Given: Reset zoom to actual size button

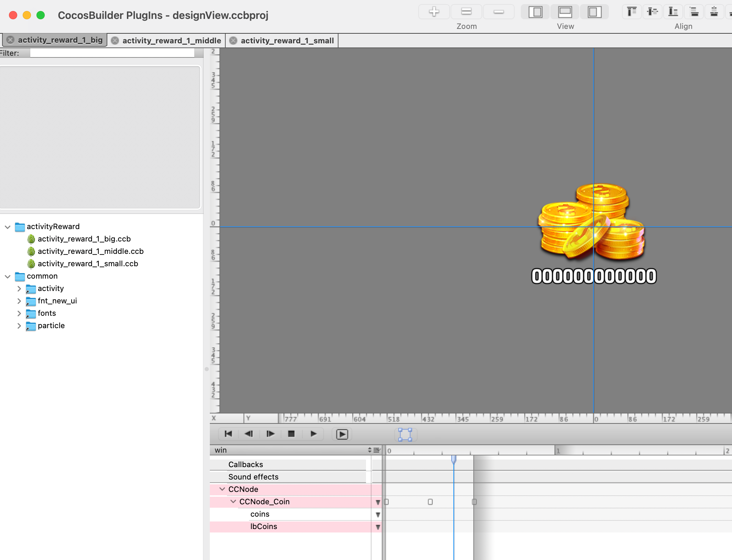Looking at the screenshot, I should tap(466, 12).
